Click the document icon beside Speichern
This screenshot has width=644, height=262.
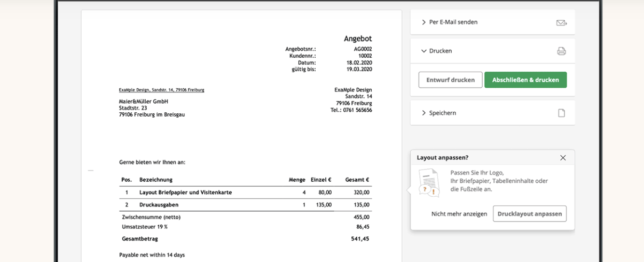[x=561, y=113]
